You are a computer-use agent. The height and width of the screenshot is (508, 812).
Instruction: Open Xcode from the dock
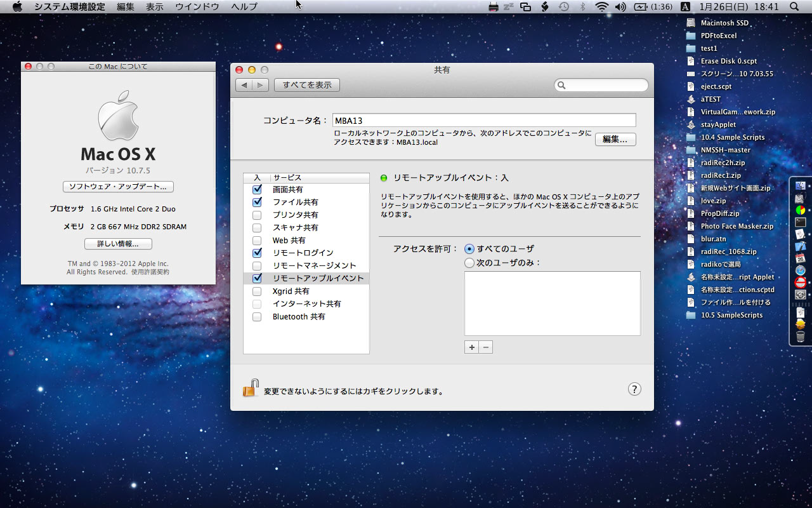pyautogui.click(x=800, y=246)
